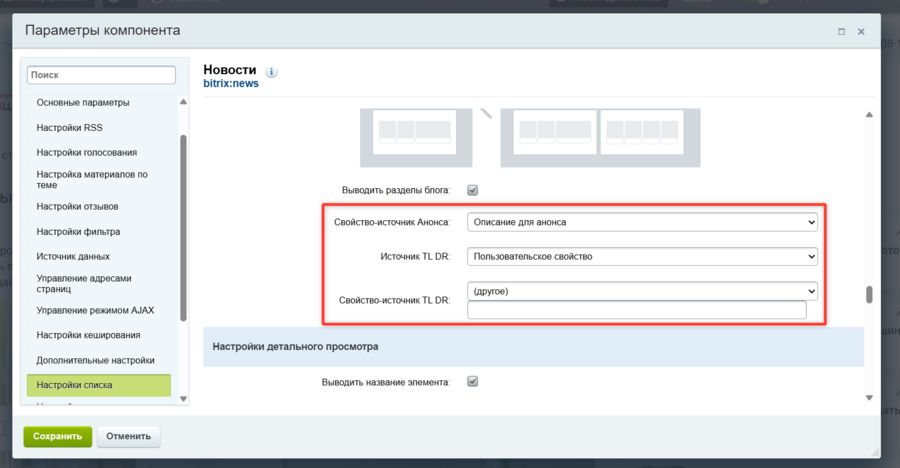This screenshot has width=900, height=468.
Task: Select the single-block layout thumbnail
Action: coord(416,138)
